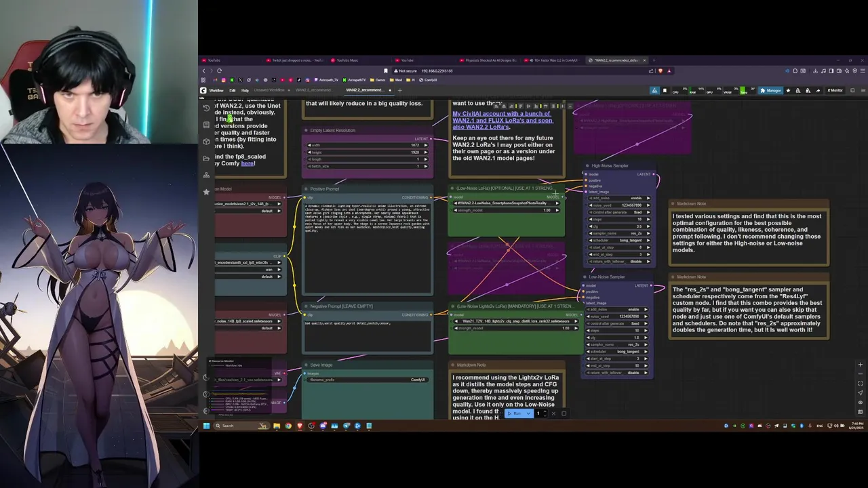
Task: Follow the 'here!' link in the note
Action: 248,163
